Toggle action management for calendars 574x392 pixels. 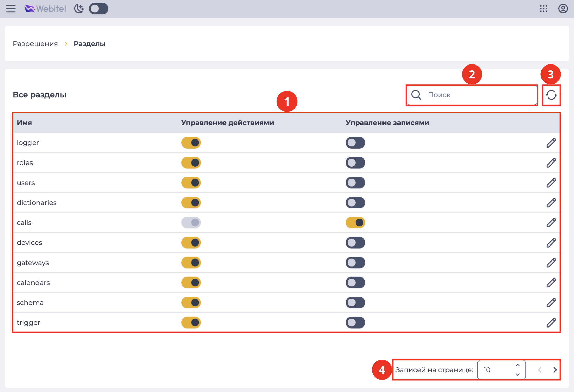point(191,283)
